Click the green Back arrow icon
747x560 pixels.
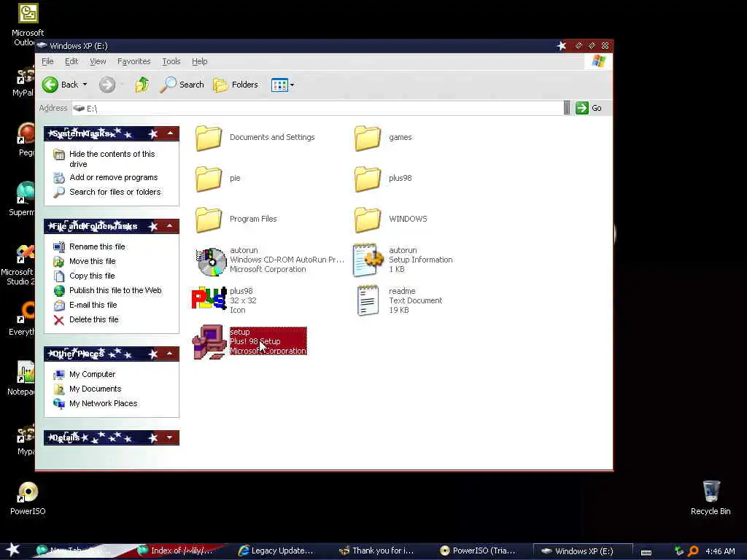click(x=50, y=85)
